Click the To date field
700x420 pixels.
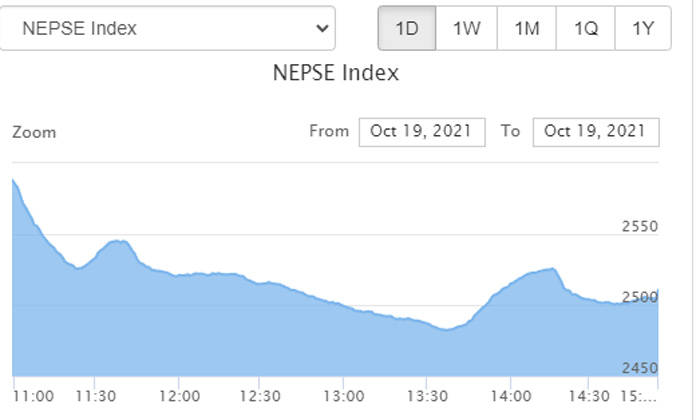click(x=596, y=131)
